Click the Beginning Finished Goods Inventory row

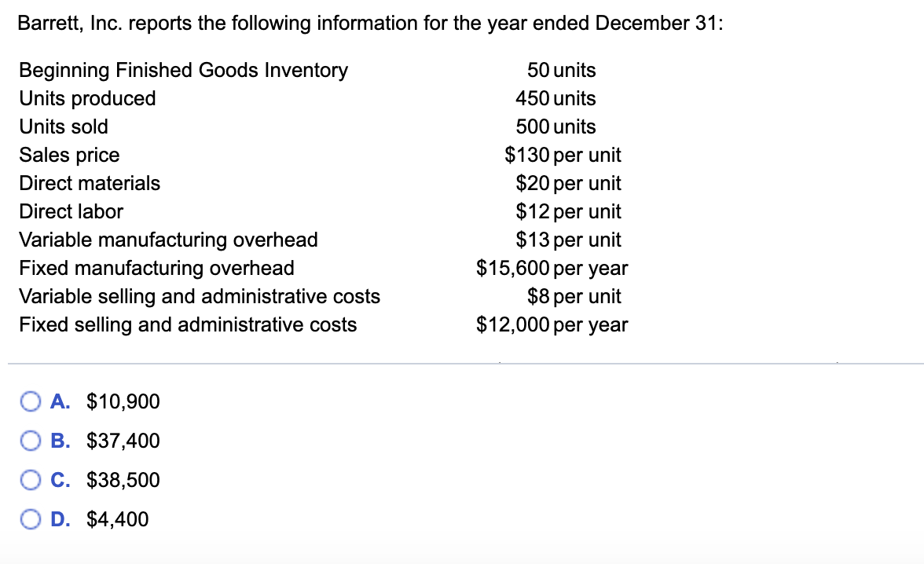point(183,70)
